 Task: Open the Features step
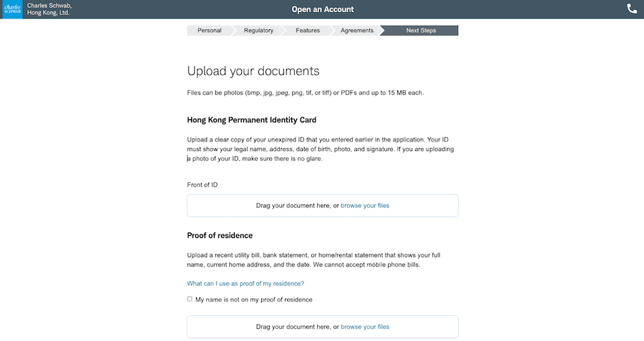pyautogui.click(x=308, y=31)
